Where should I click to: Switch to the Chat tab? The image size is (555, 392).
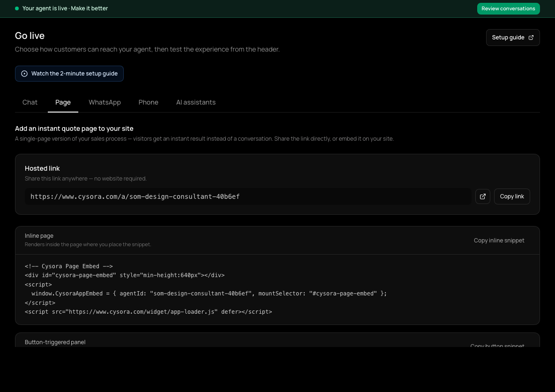(x=30, y=102)
